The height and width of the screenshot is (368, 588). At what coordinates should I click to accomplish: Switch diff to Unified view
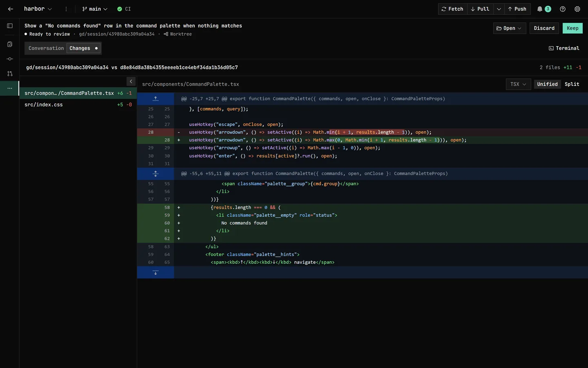coord(547,84)
